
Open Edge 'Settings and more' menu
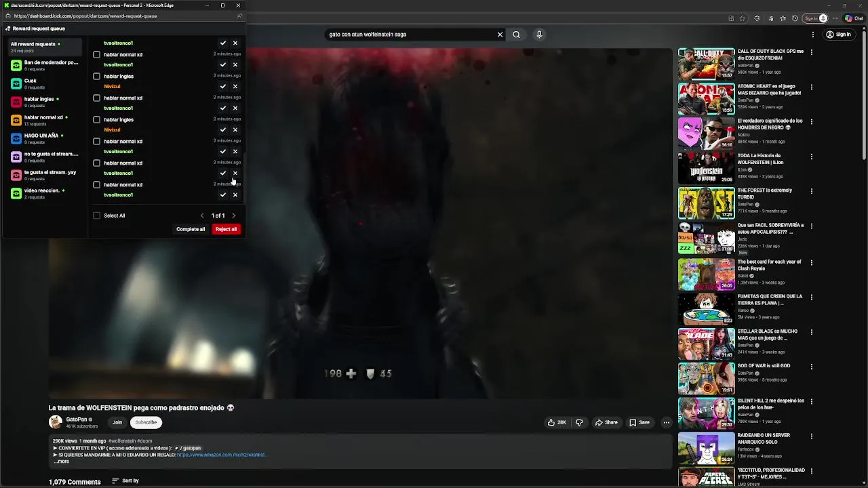tap(836, 18)
